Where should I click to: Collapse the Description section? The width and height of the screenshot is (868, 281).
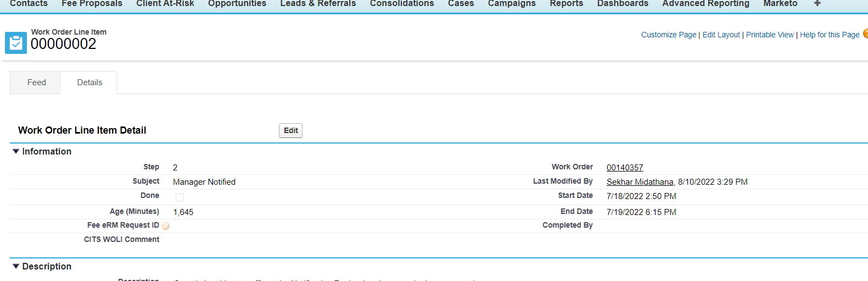point(16,266)
